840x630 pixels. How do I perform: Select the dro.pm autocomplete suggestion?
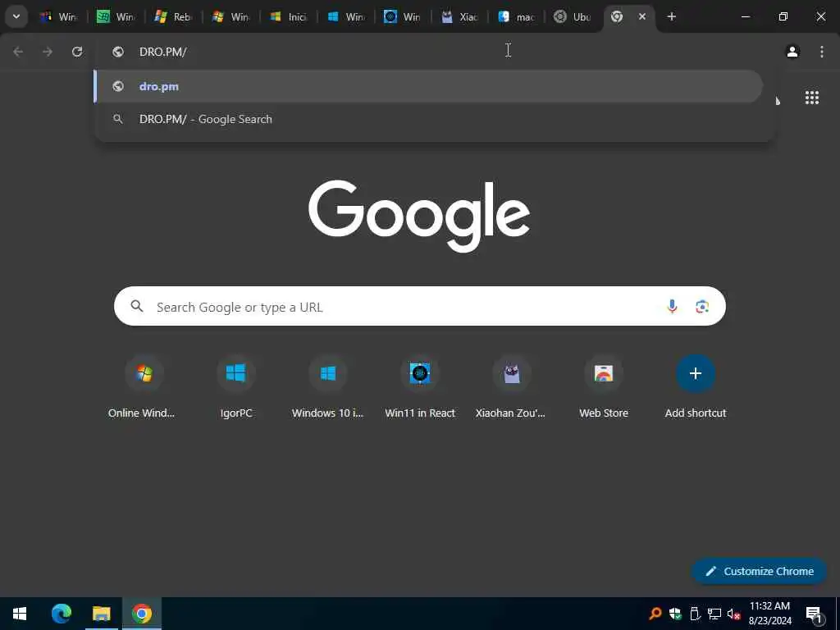428,86
